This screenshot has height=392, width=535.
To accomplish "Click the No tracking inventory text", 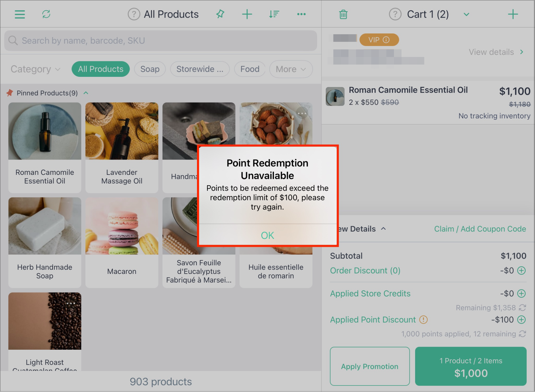I will point(494,116).
